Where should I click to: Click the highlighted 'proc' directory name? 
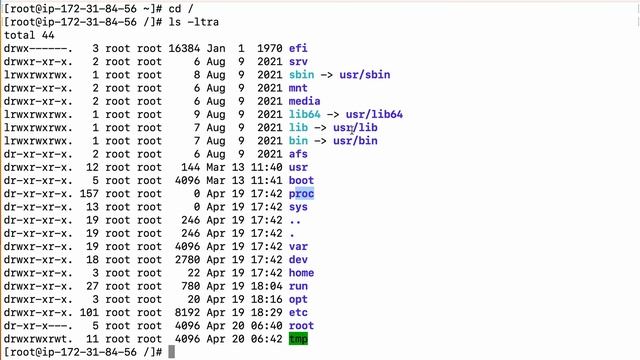[301, 193]
